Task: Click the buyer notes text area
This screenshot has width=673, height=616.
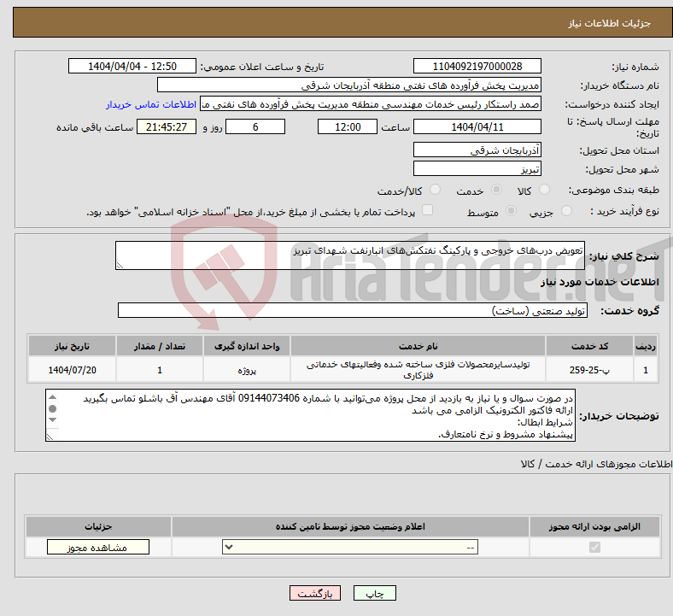Action: pyautogui.click(x=310, y=415)
